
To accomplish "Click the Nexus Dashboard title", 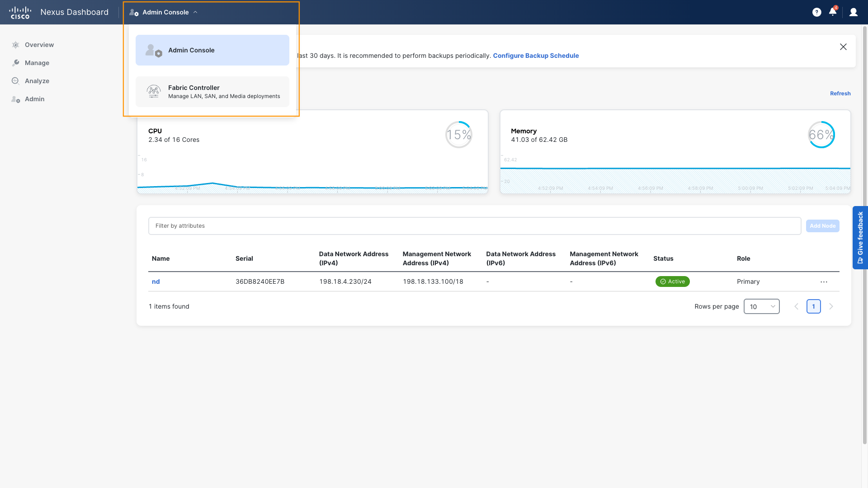I will pos(75,12).
